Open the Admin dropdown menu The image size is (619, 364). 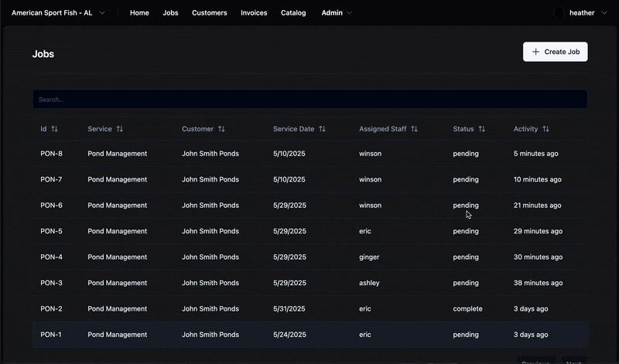pyautogui.click(x=337, y=13)
